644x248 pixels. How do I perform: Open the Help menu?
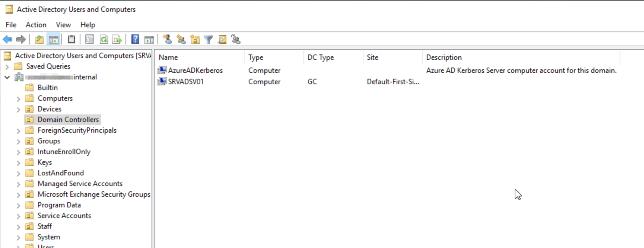click(88, 25)
